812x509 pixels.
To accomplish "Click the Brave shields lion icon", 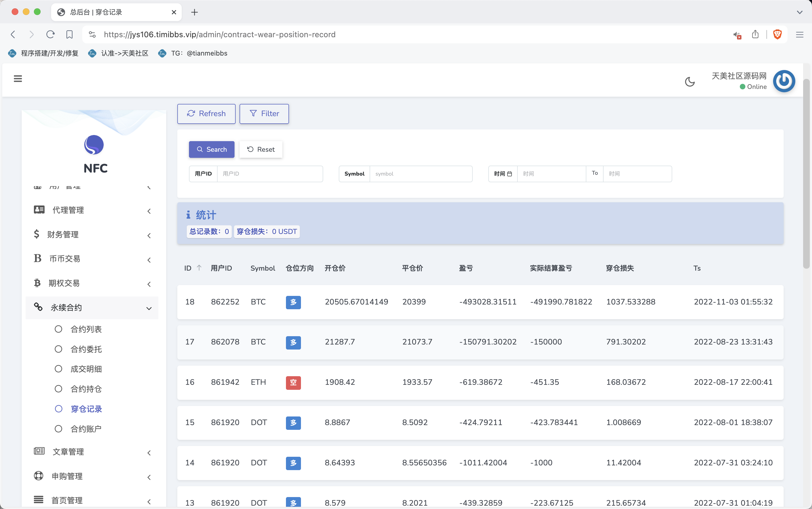I will click(777, 34).
